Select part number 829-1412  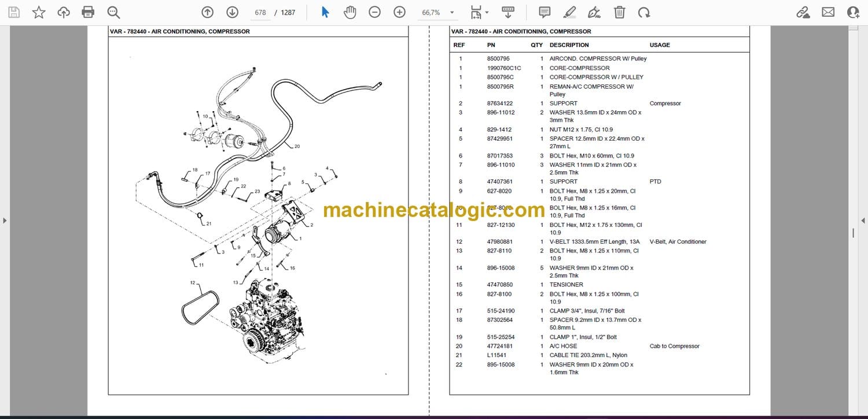499,130
